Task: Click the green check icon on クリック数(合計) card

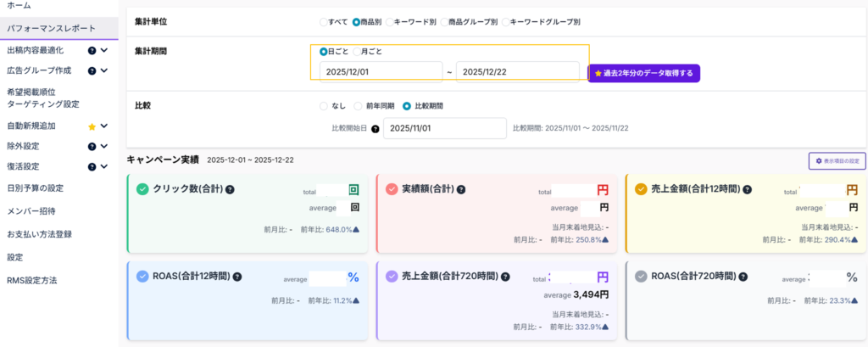Action: tap(142, 189)
